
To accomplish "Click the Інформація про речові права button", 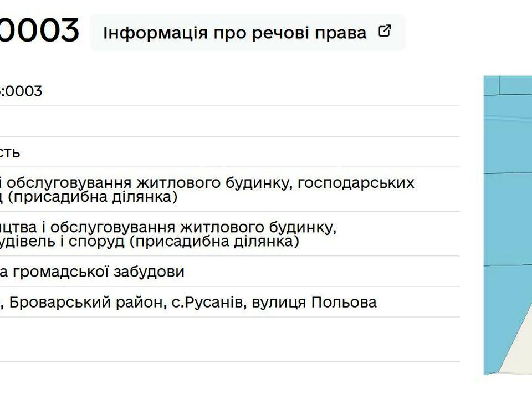I will pyautogui.click(x=247, y=33).
